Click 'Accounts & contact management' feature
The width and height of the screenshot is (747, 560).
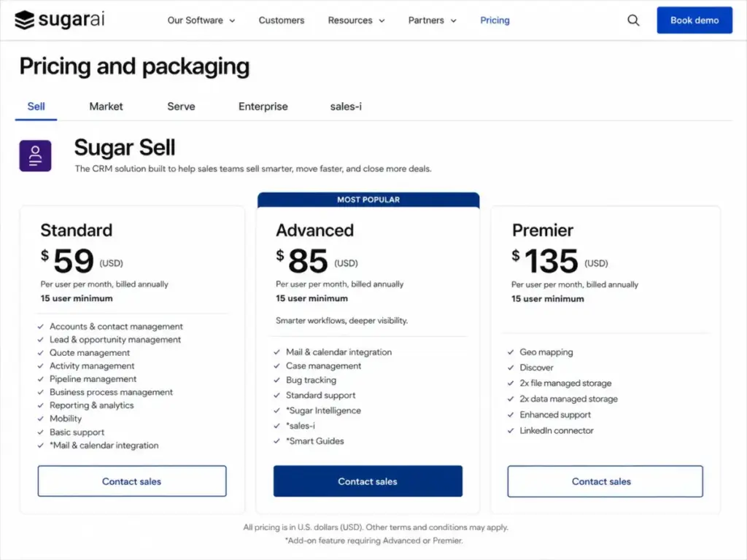point(116,327)
